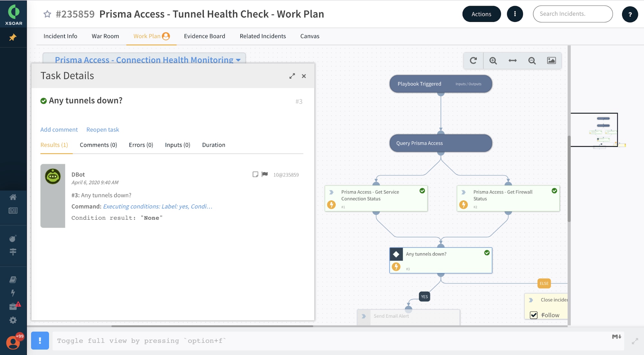Click the refresh icon in canvas toolbar
Viewport: 644px width, 355px height.
pos(473,61)
